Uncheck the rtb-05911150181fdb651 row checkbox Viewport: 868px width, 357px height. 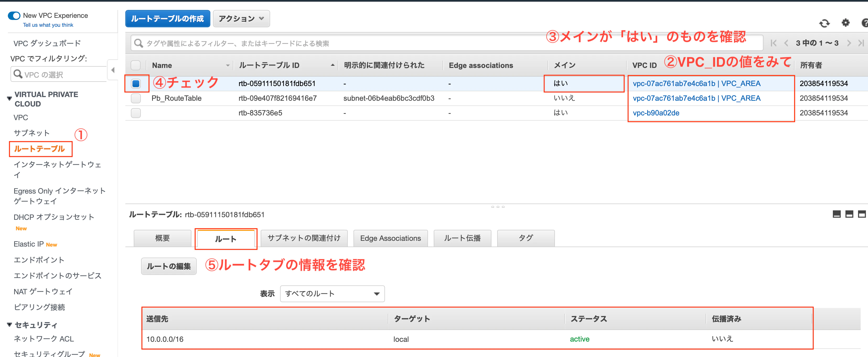tap(136, 83)
